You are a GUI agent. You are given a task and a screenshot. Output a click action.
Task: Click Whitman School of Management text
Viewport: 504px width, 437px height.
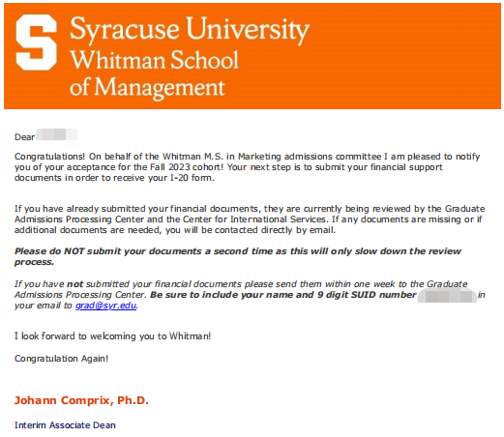tap(154, 73)
